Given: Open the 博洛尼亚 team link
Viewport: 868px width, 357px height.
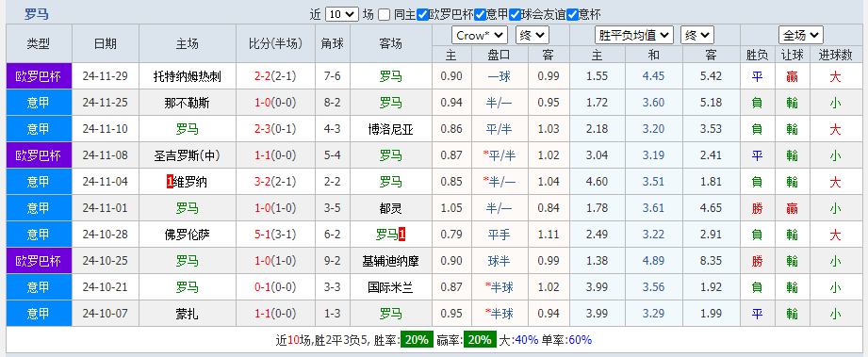Looking at the screenshot, I should (391, 129).
